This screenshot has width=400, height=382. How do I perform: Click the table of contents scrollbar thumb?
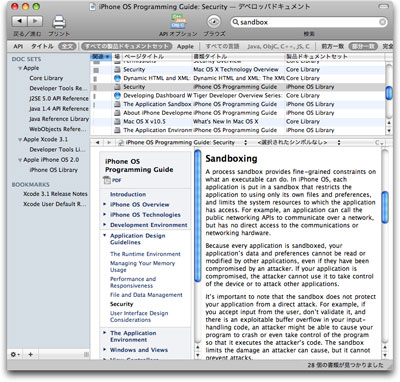(198, 216)
